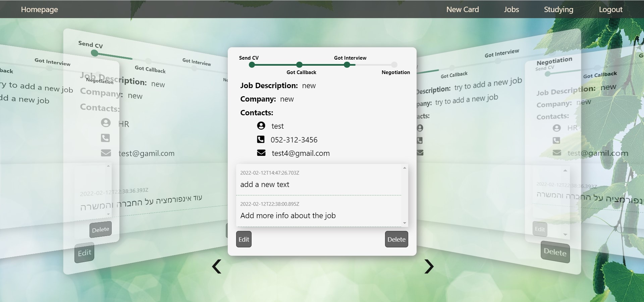The width and height of the screenshot is (644, 302).
Task: Select the Negotiation step dot on center card
Action: click(394, 65)
